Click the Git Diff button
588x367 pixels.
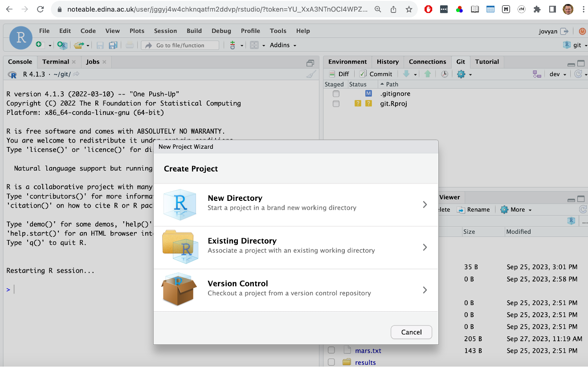(339, 74)
